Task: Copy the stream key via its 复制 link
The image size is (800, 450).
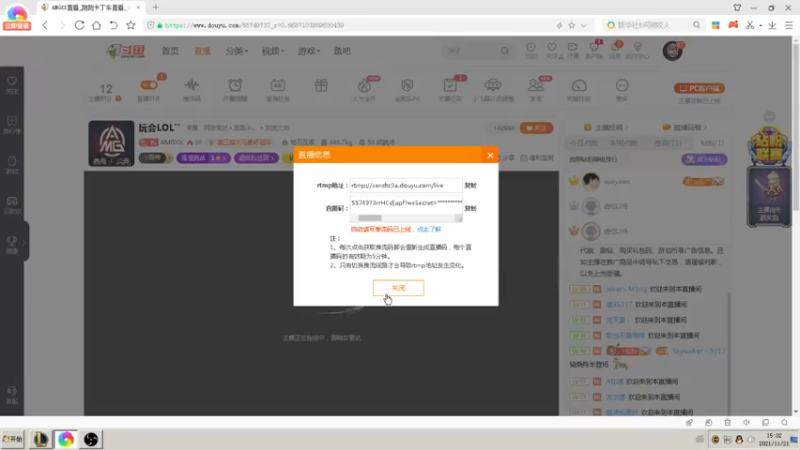Action: (x=470, y=208)
